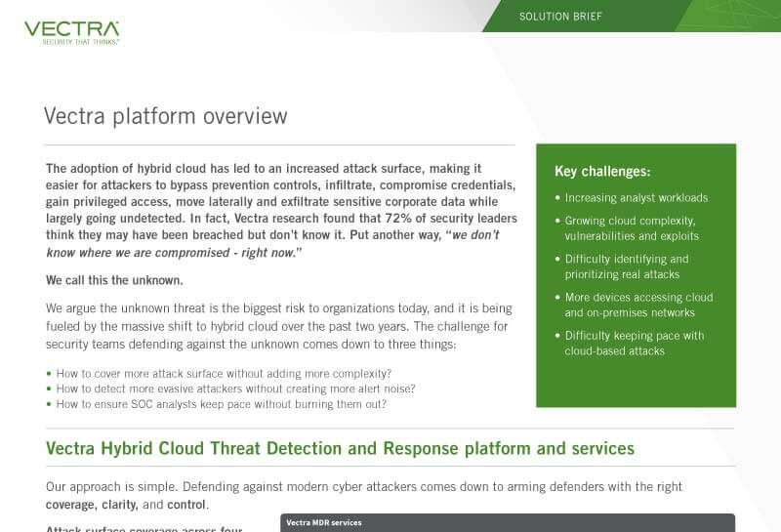Screen dimensions: 781x532
Task: Click the Vectra logo
Action: 71,33
